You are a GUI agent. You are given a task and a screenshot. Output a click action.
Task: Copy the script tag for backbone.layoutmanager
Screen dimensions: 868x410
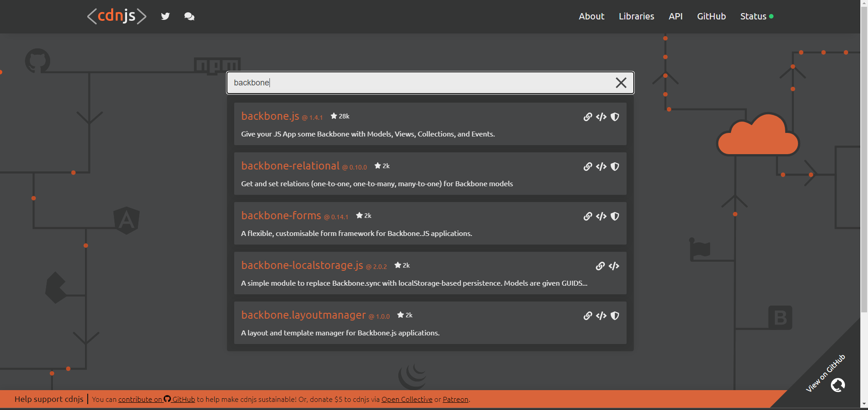pos(601,316)
